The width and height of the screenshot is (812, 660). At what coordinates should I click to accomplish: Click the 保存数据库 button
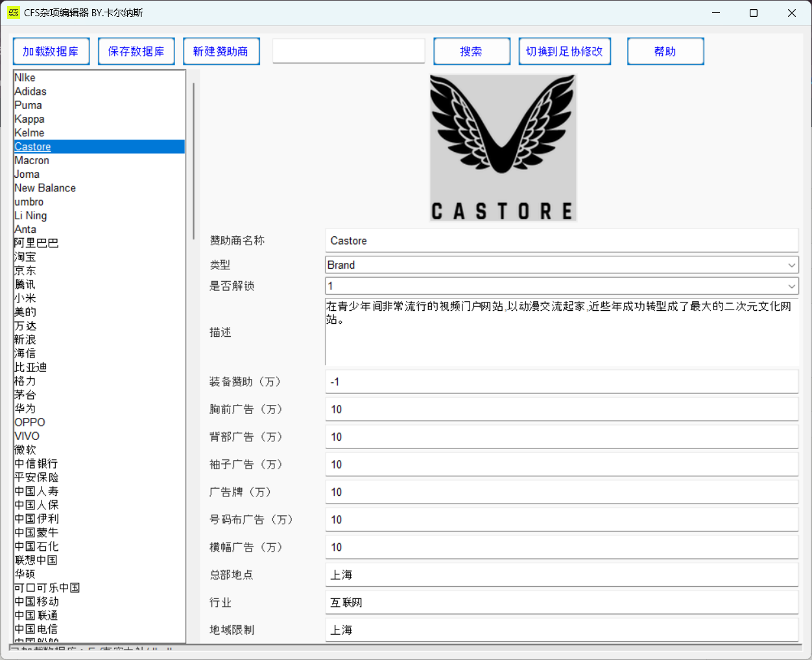[x=136, y=51]
